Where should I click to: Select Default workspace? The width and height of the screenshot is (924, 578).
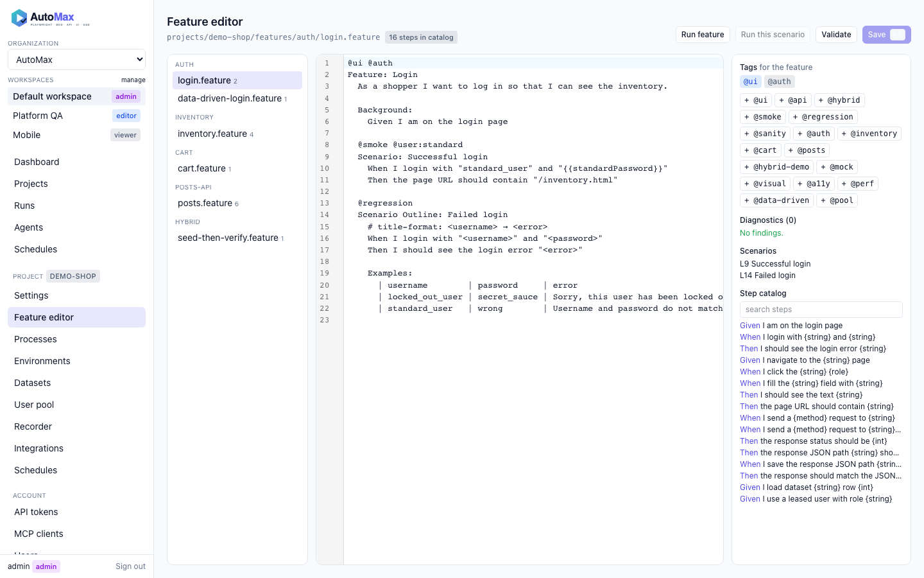(76, 96)
